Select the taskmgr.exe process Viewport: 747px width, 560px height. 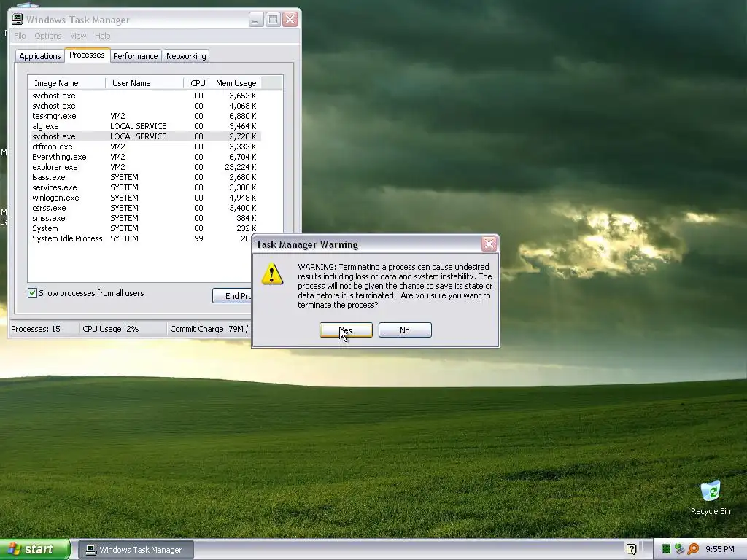[145, 116]
